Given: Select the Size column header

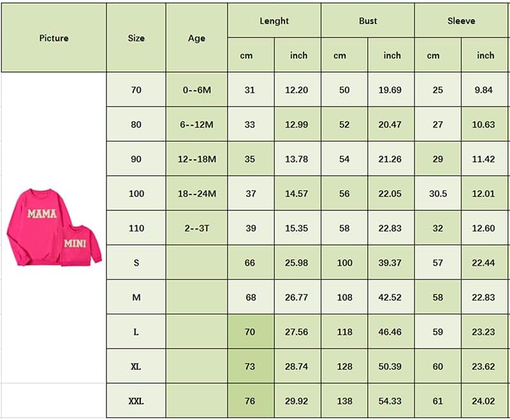Looking at the screenshot, I should pyautogui.click(x=136, y=38).
